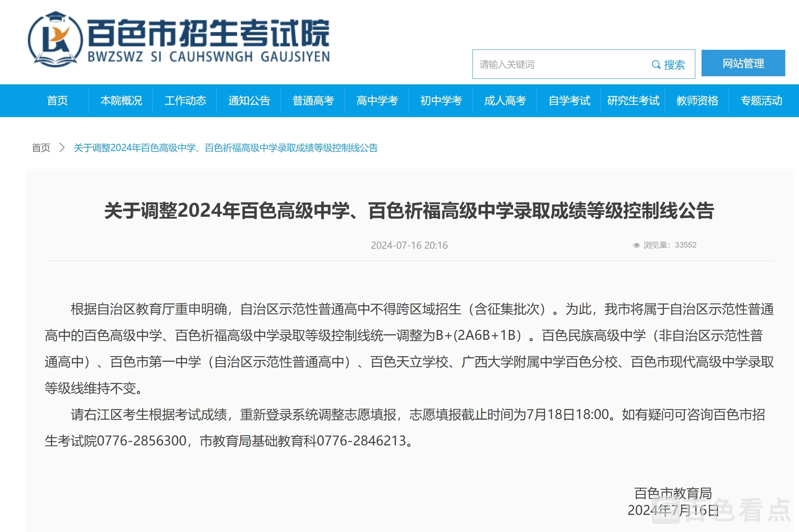799x532 pixels.
Task: Open 研究生考试 nav tab
Action: point(633,100)
